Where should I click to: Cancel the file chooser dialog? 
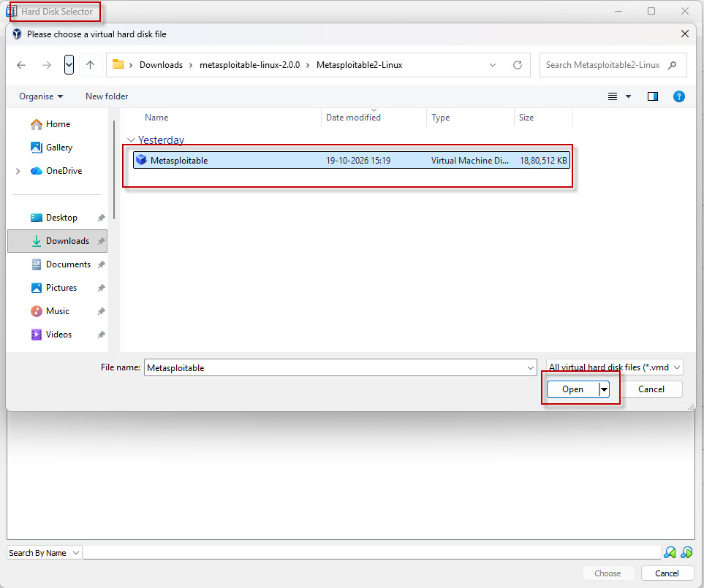pyautogui.click(x=651, y=389)
